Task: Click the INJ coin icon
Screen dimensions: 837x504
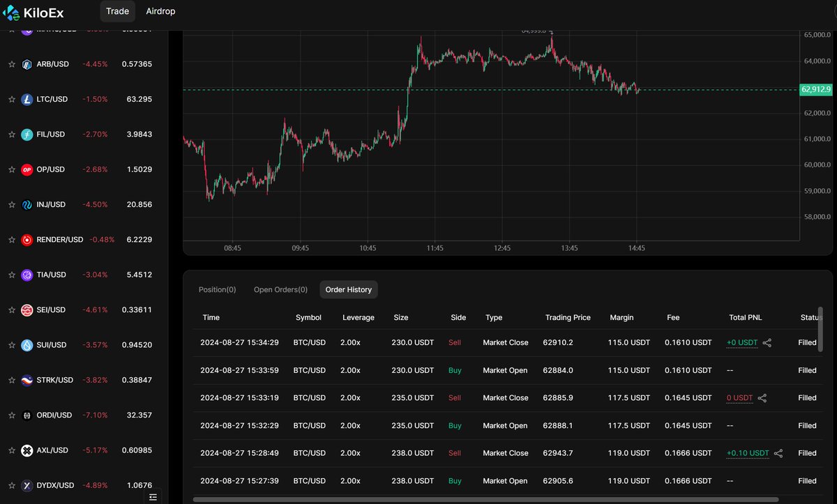Action: click(27, 205)
